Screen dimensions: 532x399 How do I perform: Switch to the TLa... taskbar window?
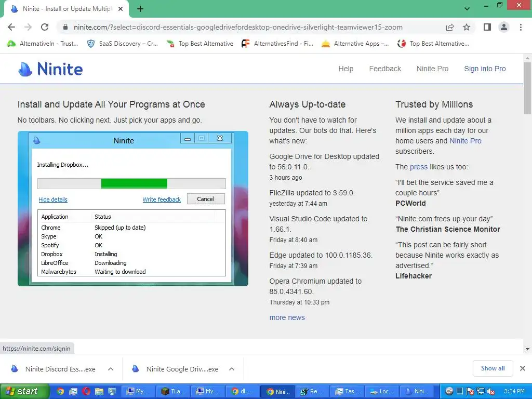(172, 392)
